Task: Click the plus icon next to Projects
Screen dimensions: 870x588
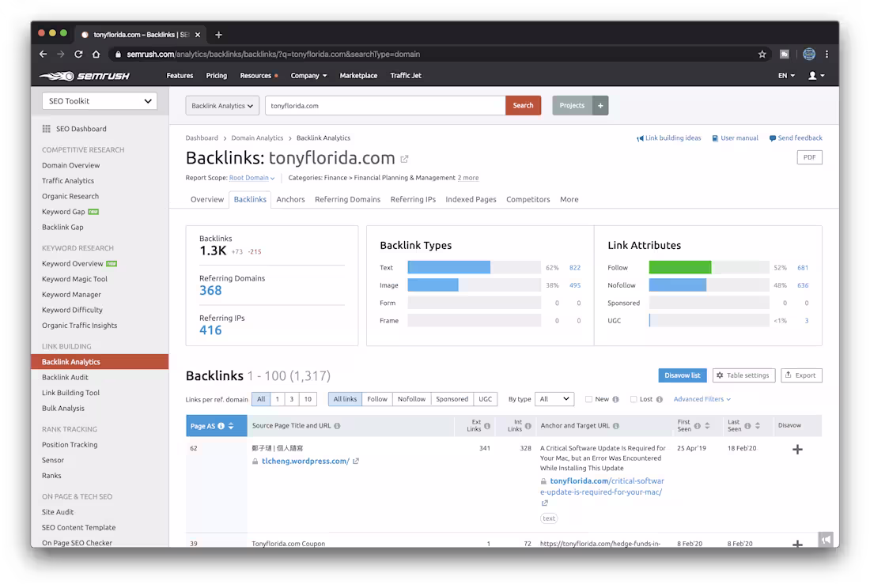Action: coord(600,105)
